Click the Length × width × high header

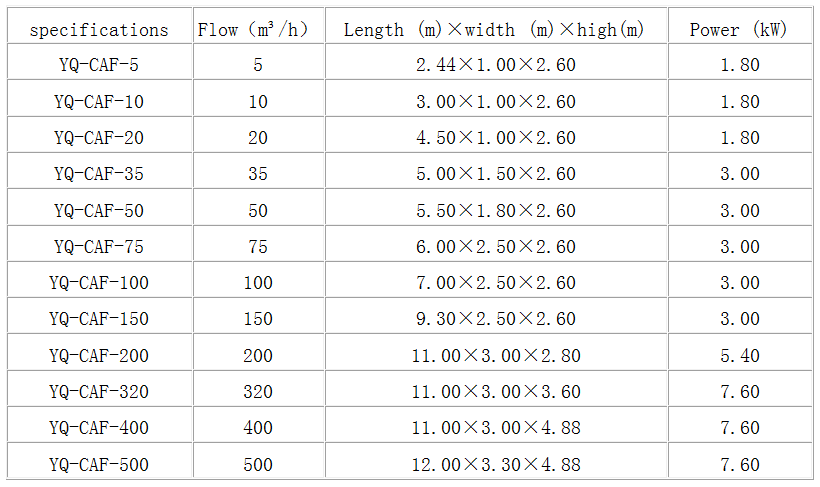(495, 29)
